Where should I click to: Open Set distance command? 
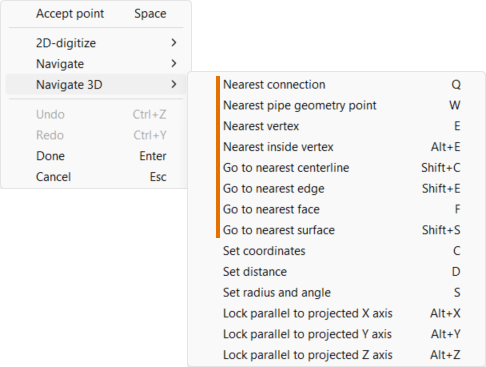tap(337, 272)
